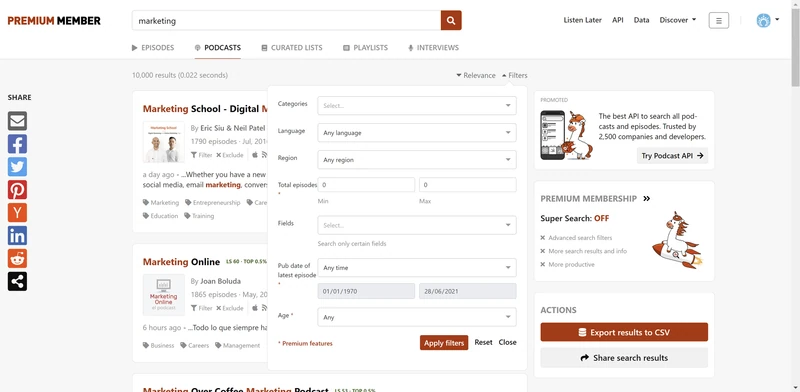This screenshot has height=392, width=800.
Task: Click the Premium features link
Action: (305, 344)
